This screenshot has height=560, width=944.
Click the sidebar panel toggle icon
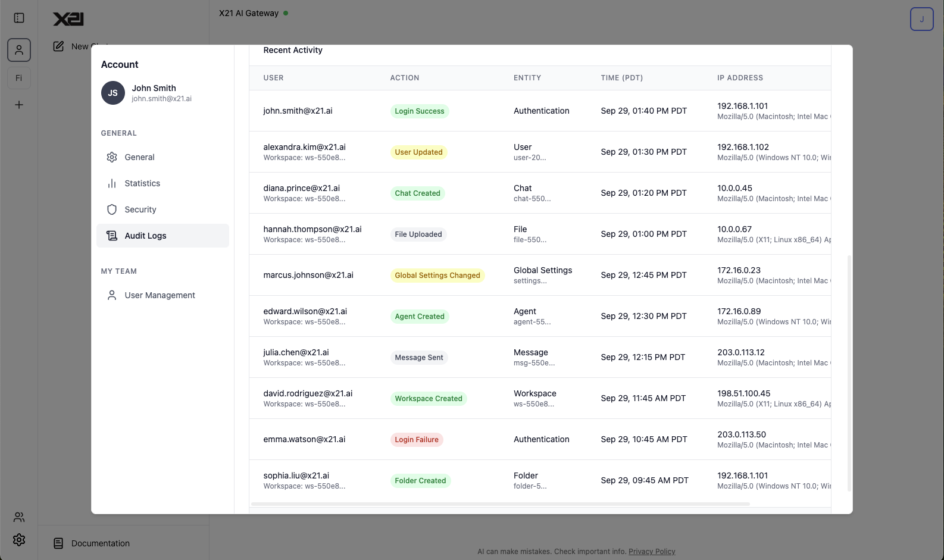19,18
